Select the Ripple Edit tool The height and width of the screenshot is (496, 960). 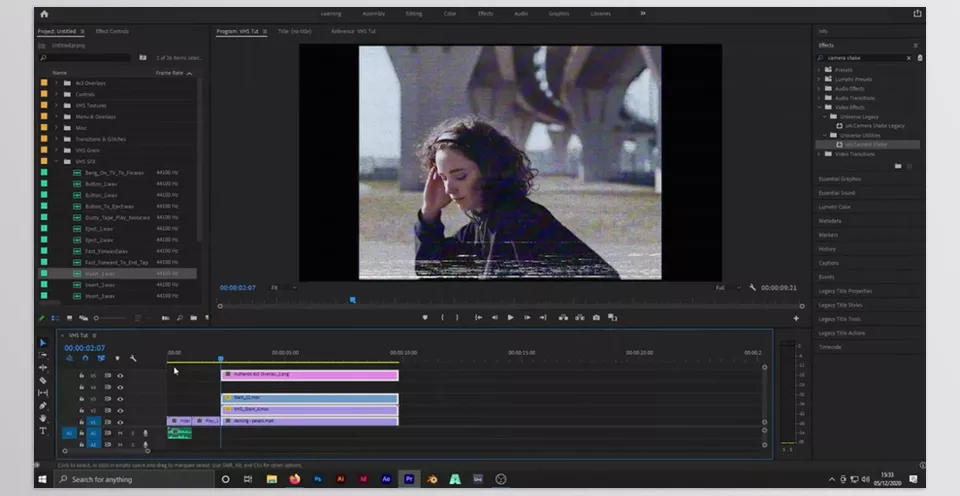point(43,367)
